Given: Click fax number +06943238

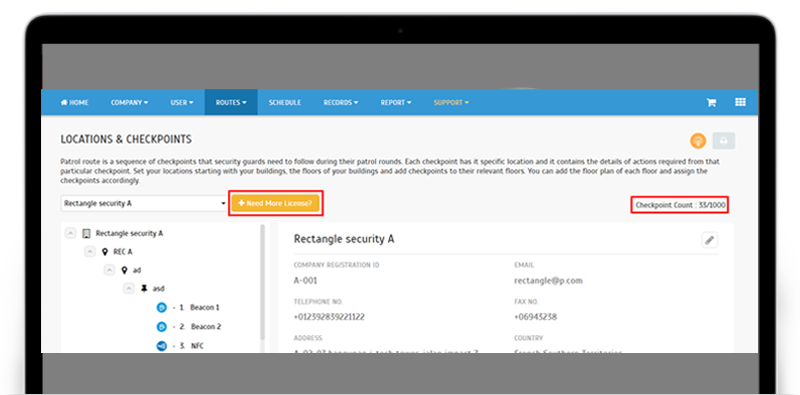Looking at the screenshot, I should pos(535,317).
